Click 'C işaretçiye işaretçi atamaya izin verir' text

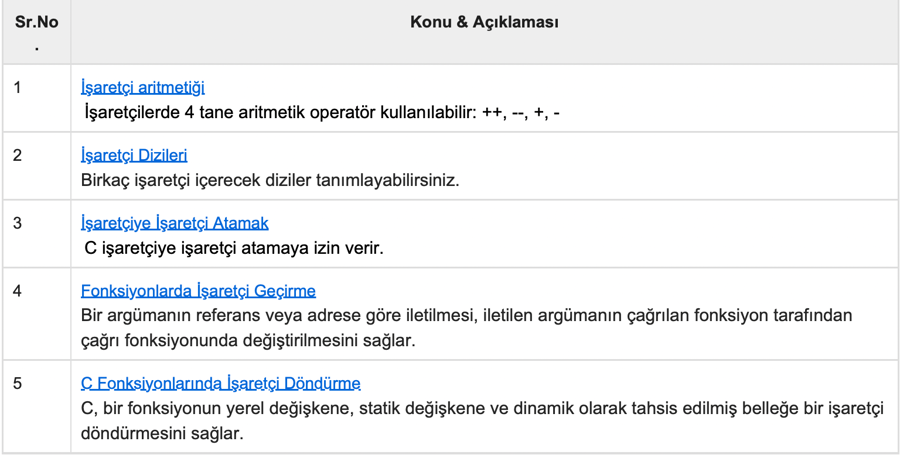coord(233,248)
